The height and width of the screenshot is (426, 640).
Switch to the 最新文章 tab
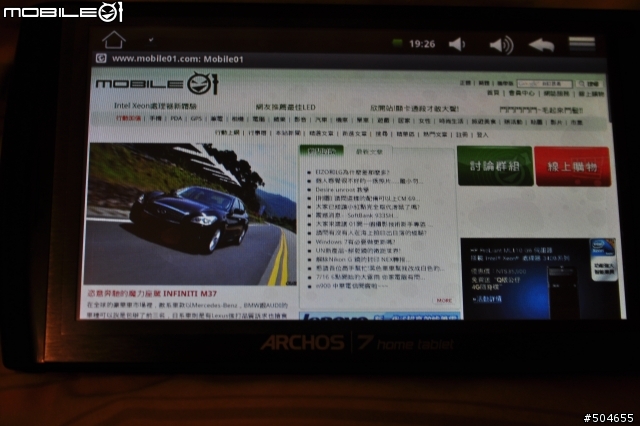(369, 152)
